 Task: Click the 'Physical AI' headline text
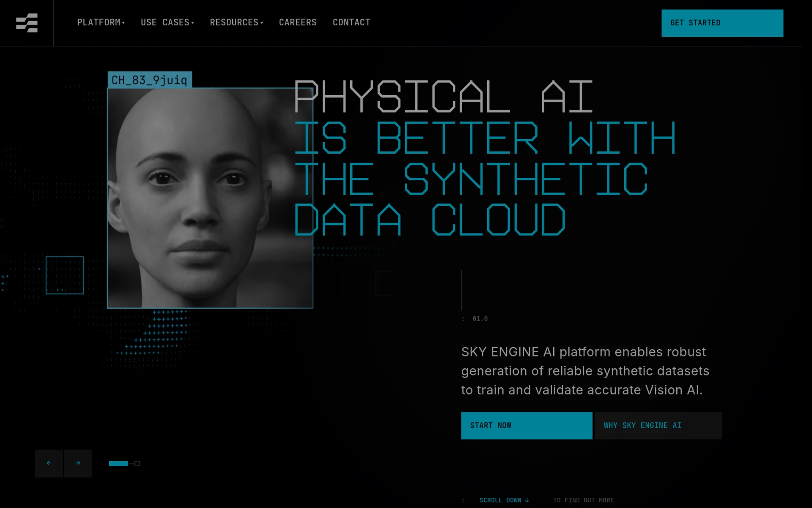click(x=443, y=97)
